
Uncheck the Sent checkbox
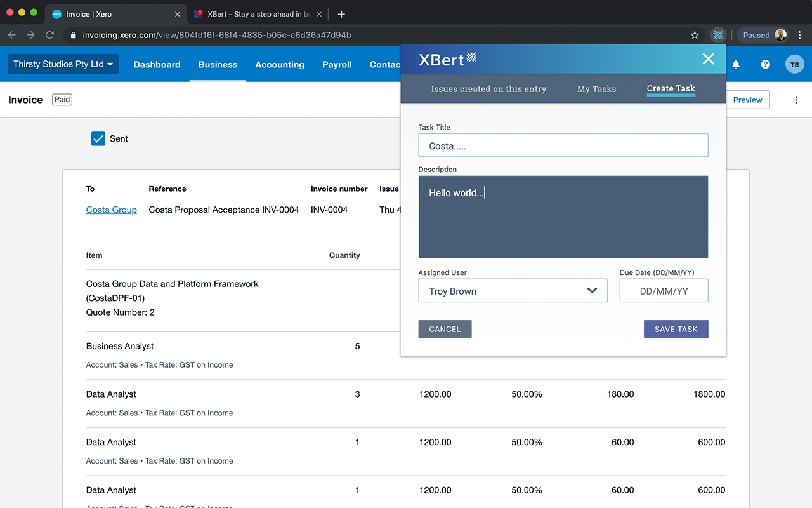98,138
